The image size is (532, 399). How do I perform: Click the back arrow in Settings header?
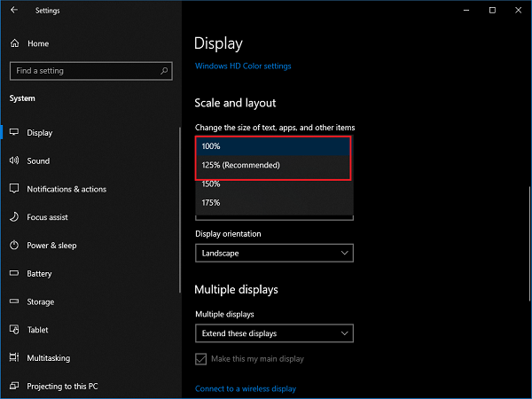pos(13,11)
